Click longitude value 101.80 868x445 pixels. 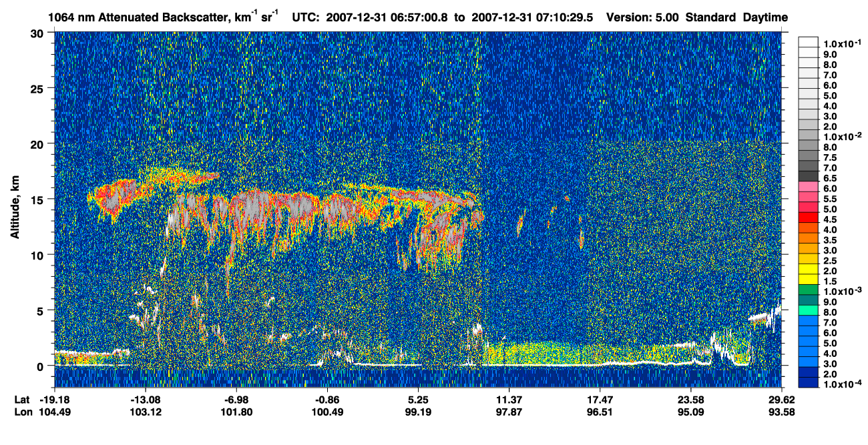click(x=237, y=412)
